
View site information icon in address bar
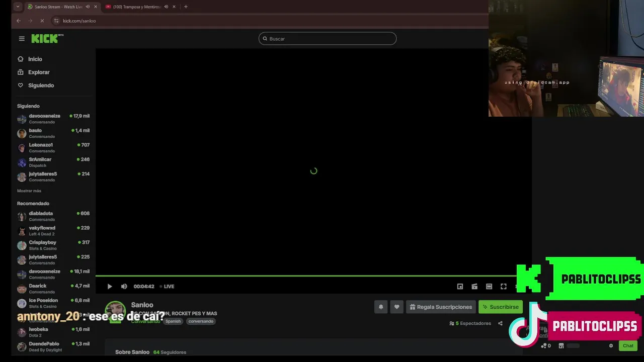(x=56, y=21)
